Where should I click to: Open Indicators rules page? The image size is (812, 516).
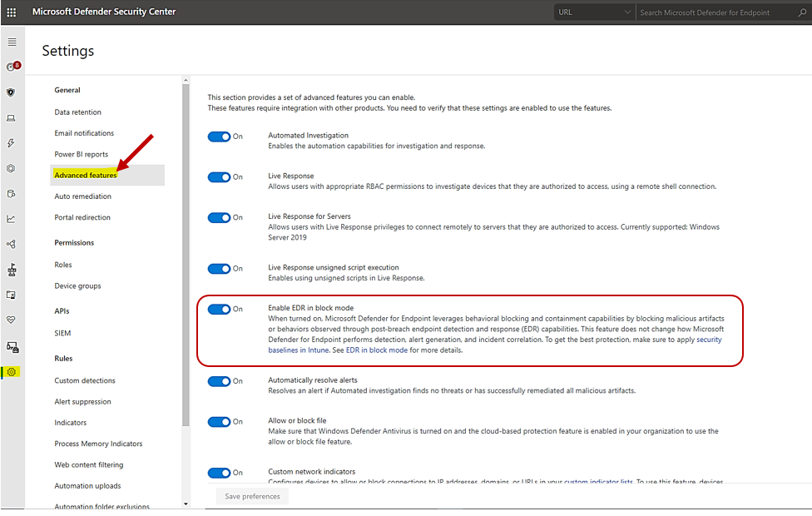(x=71, y=423)
